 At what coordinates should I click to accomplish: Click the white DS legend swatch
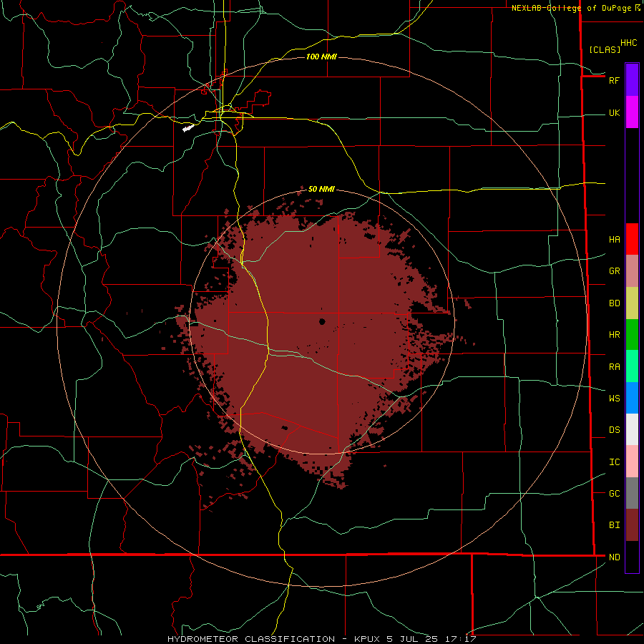(632, 429)
